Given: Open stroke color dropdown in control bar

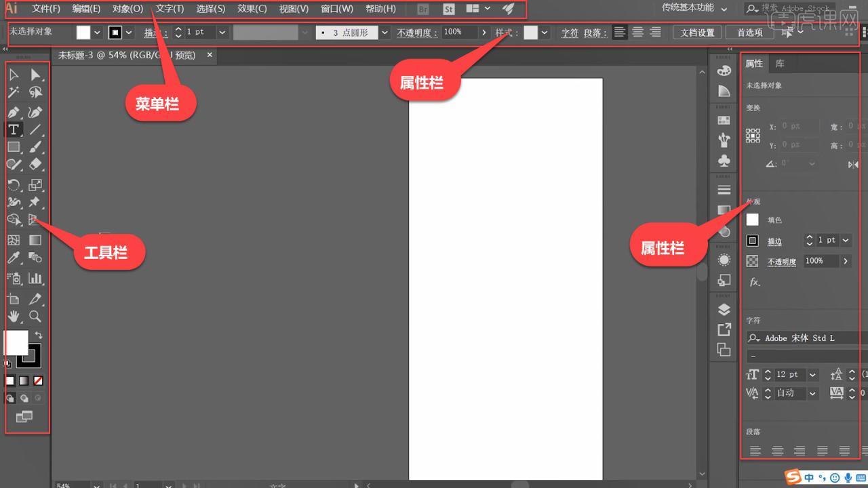Looking at the screenshot, I should 128,33.
